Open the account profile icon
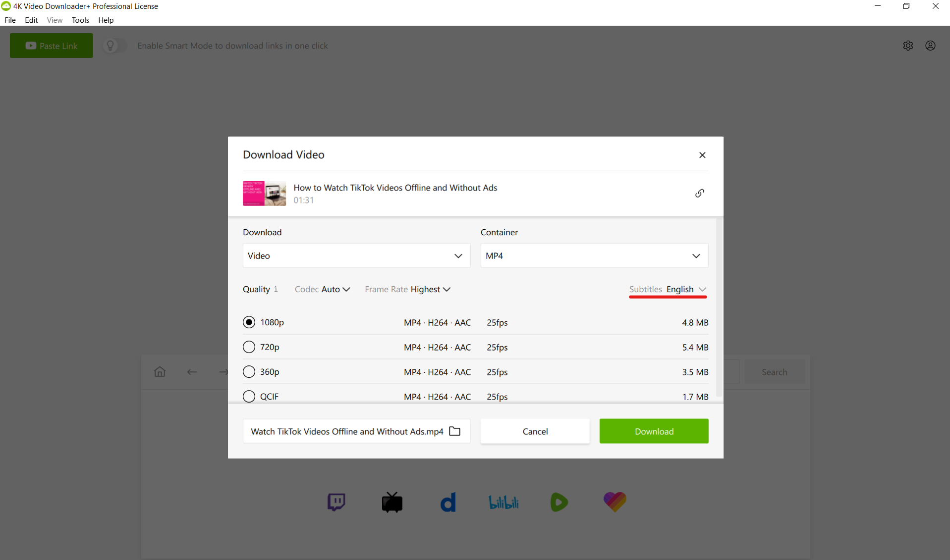Screen dimensions: 950x560 (x=931, y=46)
